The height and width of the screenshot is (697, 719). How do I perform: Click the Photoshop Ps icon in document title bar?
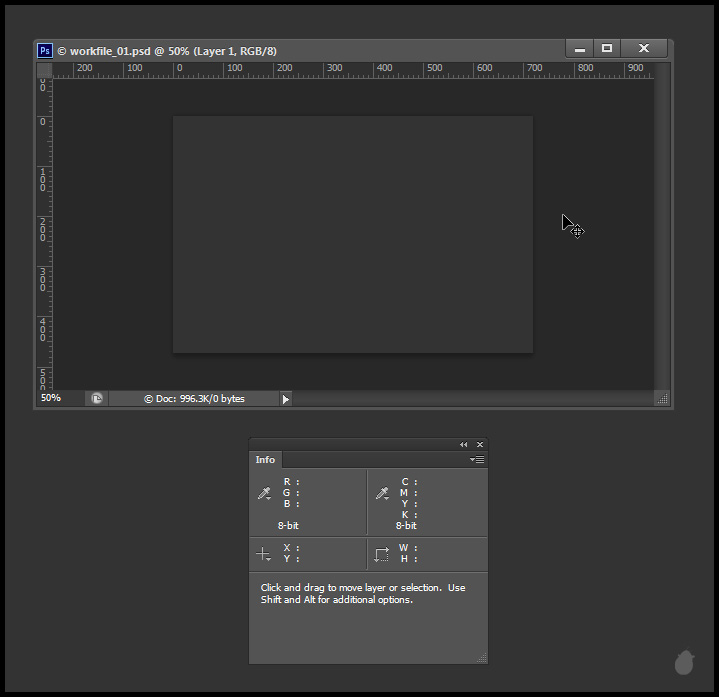45,50
